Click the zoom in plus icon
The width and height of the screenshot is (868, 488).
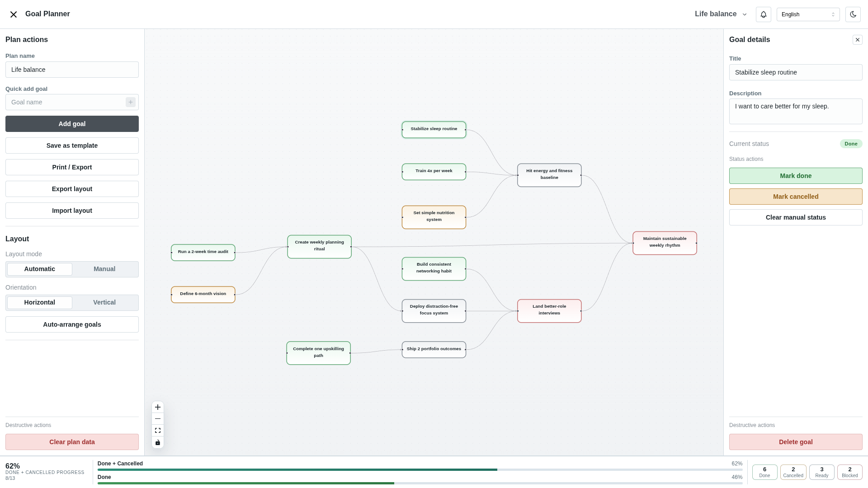[158, 407]
